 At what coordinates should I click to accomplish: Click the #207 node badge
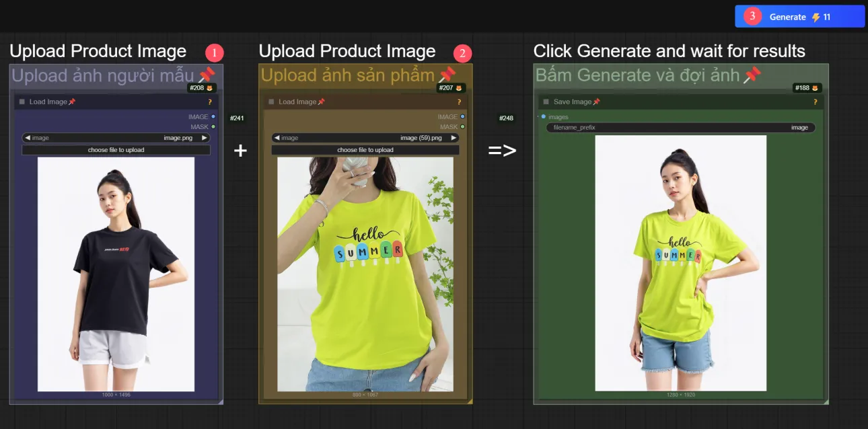click(x=451, y=88)
